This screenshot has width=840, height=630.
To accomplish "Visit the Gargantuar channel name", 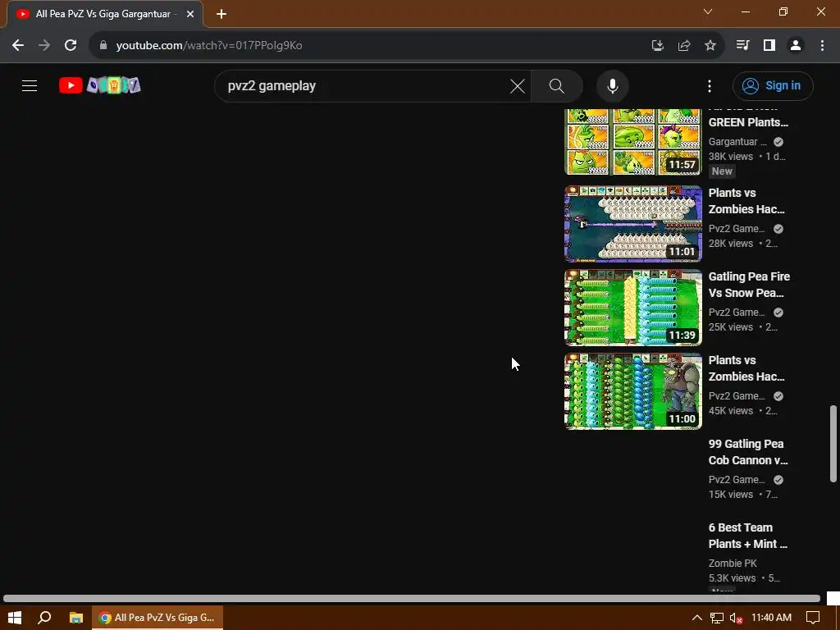I will 737,142.
